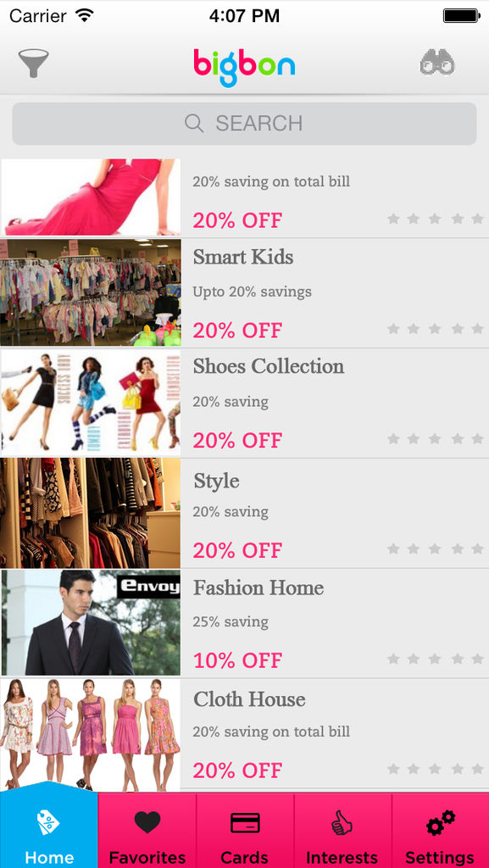This screenshot has width=489, height=868.
Task: Select the Style wardrobe thumbnail
Action: 91,513
